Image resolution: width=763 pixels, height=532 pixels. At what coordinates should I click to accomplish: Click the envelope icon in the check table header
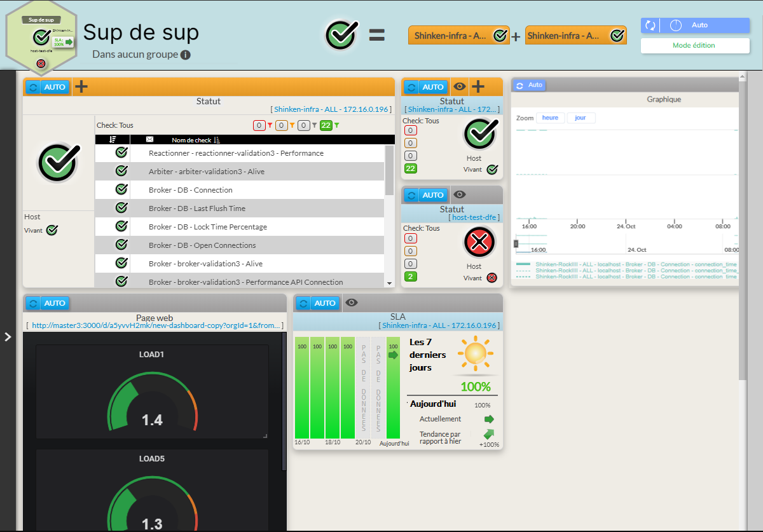(149, 139)
